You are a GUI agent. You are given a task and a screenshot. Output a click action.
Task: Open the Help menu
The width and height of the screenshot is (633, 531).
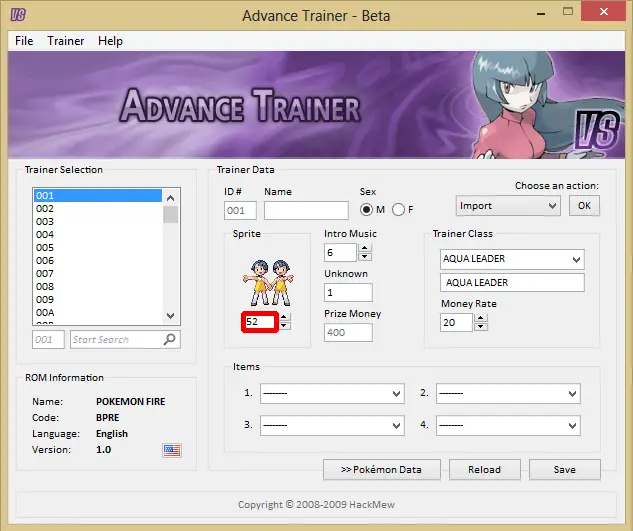click(110, 41)
